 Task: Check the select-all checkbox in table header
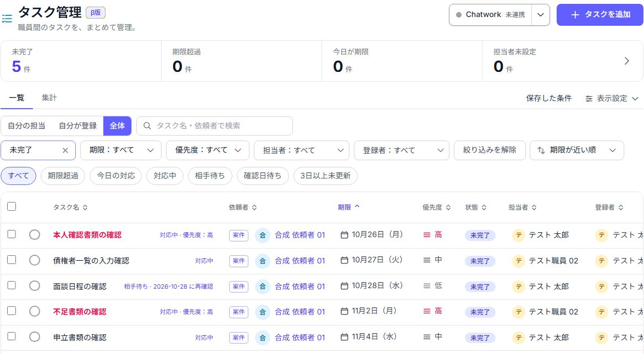point(12,206)
